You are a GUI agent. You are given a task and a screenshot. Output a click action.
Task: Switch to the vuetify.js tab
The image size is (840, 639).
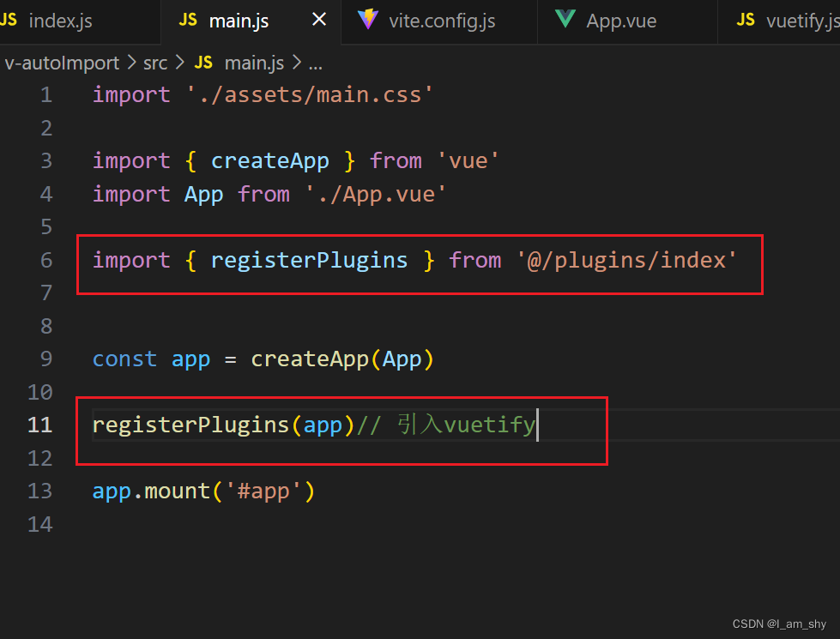779,21
